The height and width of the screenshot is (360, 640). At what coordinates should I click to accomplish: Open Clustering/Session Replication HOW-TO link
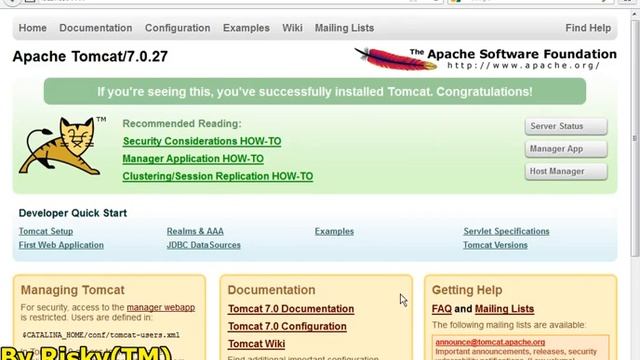[218, 176]
